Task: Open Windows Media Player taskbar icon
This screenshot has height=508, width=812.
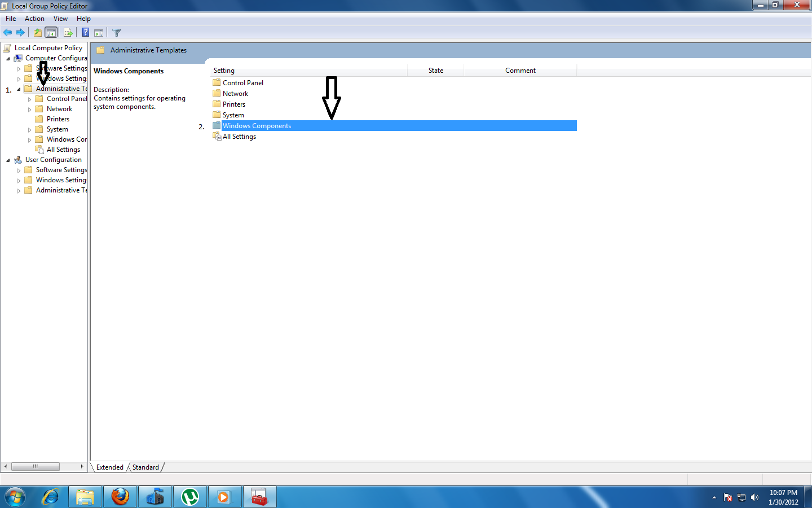Action: (x=224, y=497)
